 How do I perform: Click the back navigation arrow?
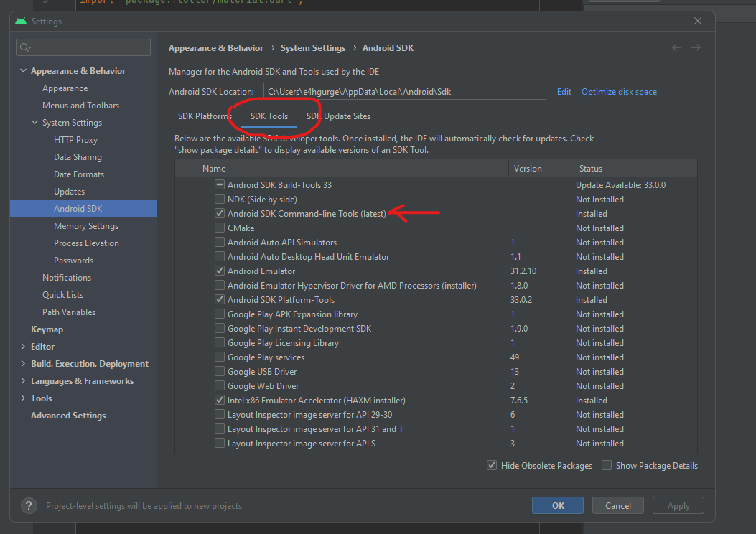point(676,47)
